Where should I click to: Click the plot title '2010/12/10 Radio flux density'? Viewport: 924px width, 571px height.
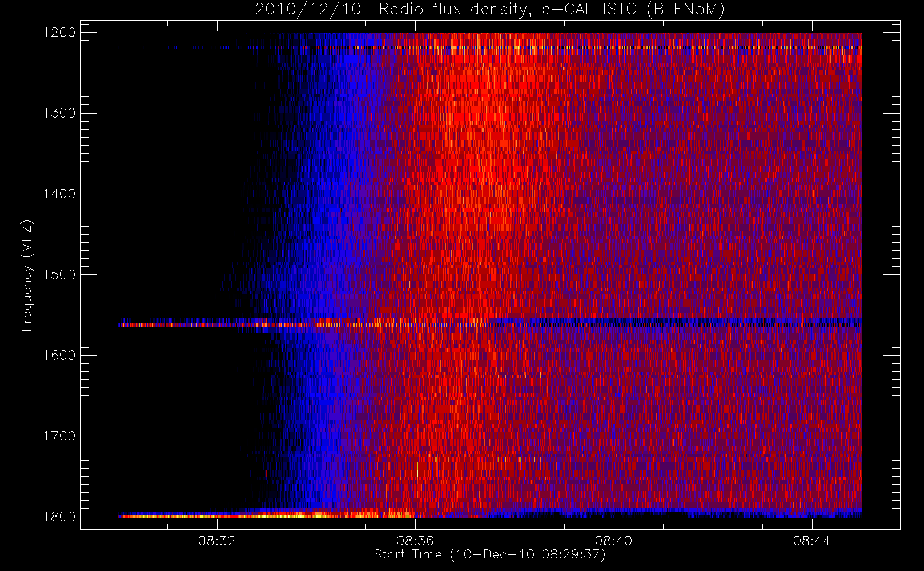pyautogui.click(x=490, y=10)
